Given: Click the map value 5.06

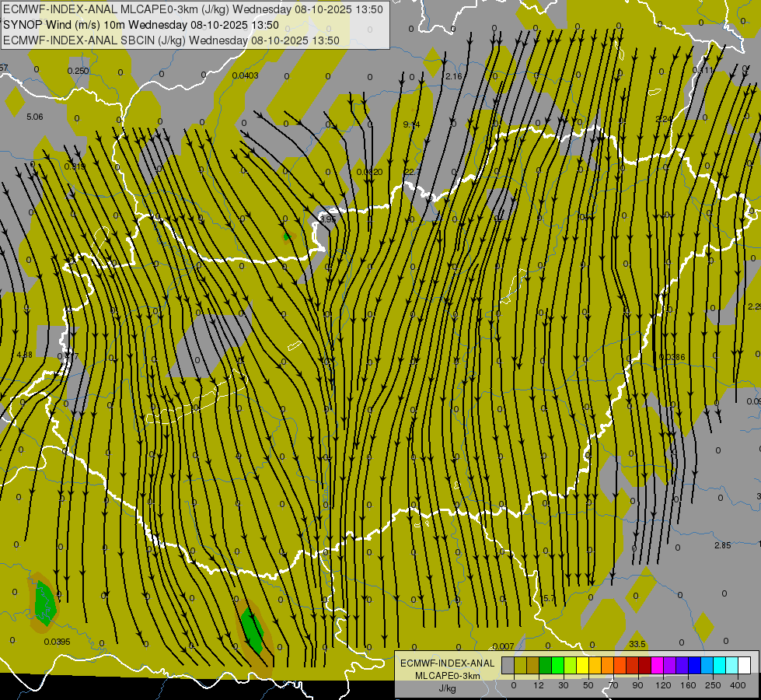Looking at the screenshot, I should [x=34, y=117].
